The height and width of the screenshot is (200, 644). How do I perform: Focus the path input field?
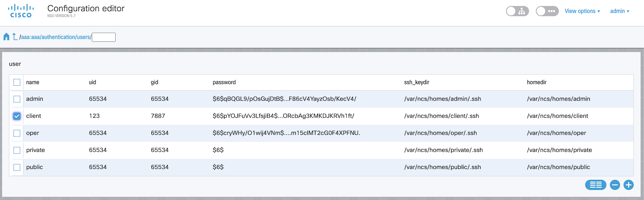coord(104,37)
